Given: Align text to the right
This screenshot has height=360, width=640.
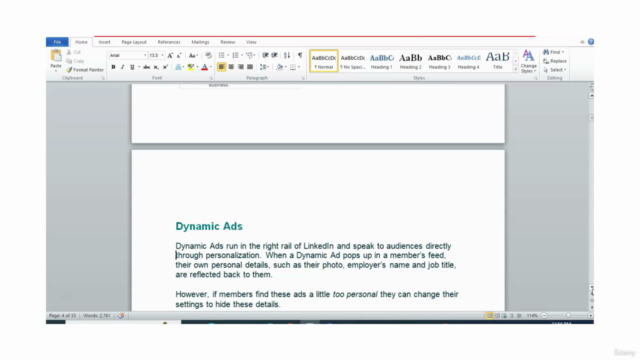Looking at the screenshot, I should 240,67.
